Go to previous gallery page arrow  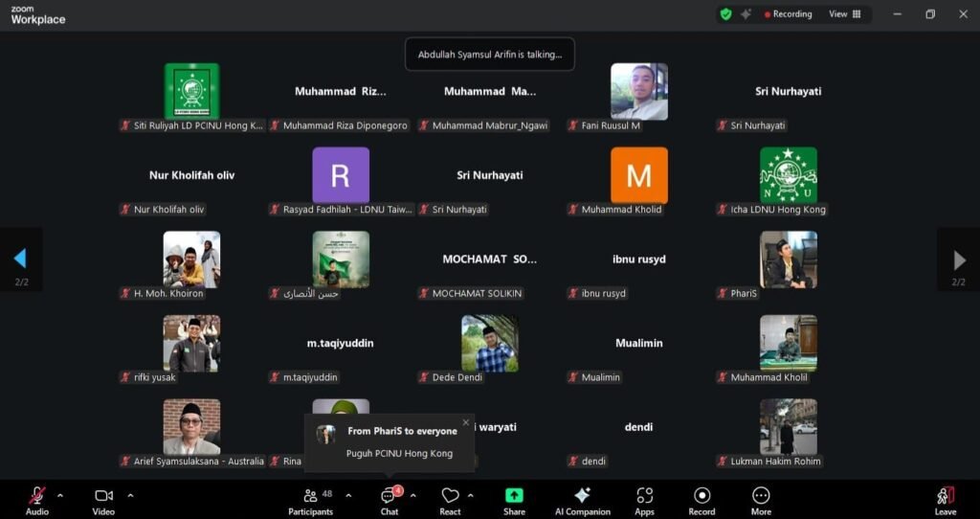tap(20, 259)
